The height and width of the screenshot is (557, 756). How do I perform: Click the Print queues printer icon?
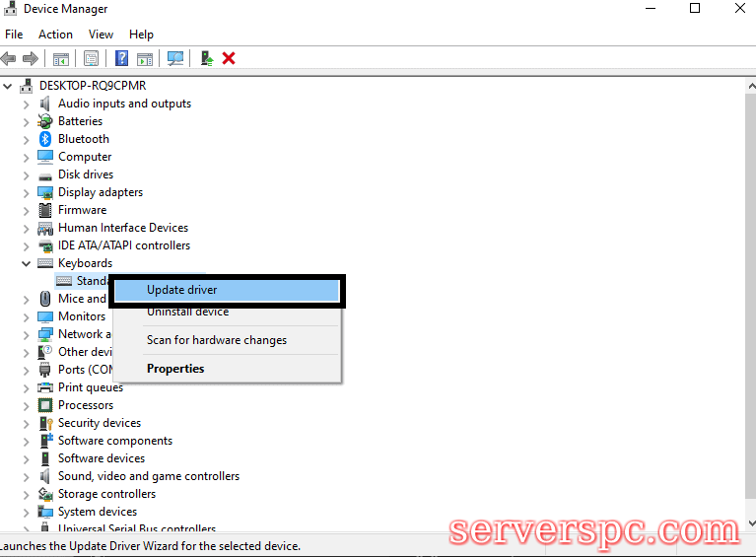coord(45,387)
